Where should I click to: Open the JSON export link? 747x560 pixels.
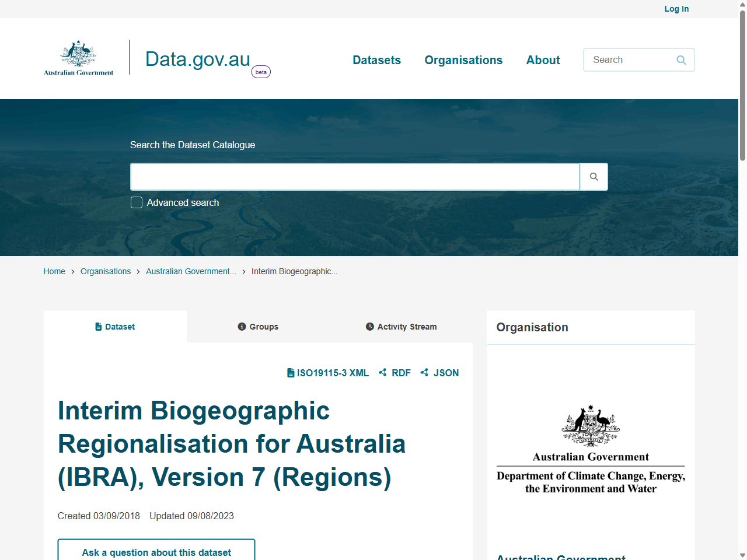point(439,373)
